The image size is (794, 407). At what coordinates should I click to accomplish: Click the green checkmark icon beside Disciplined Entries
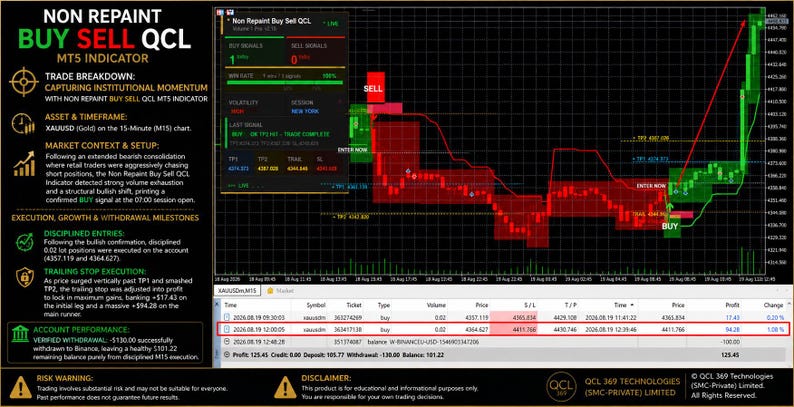24,242
